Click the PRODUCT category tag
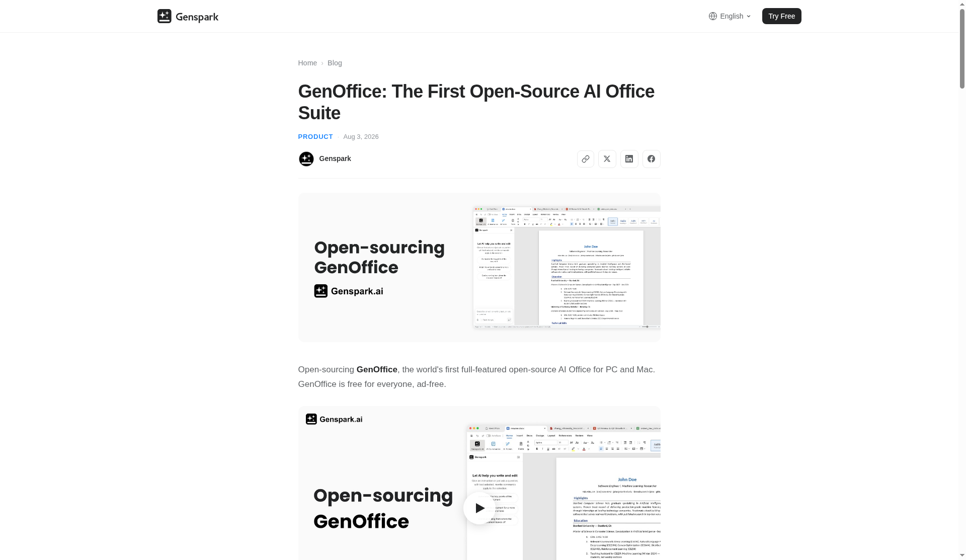This screenshot has width=966, height=560. (315, 137)
